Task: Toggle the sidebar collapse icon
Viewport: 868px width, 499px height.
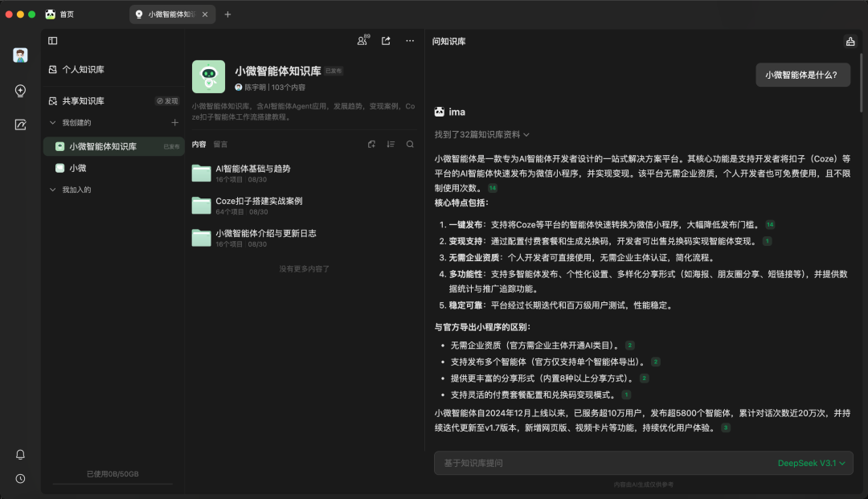Action: (53, 41)
